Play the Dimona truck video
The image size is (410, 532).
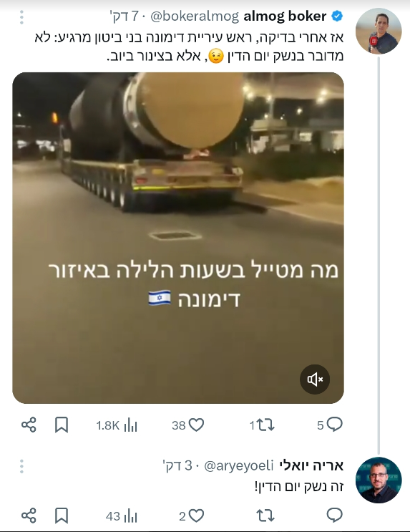pyautogui.click(x=178, y=238)
